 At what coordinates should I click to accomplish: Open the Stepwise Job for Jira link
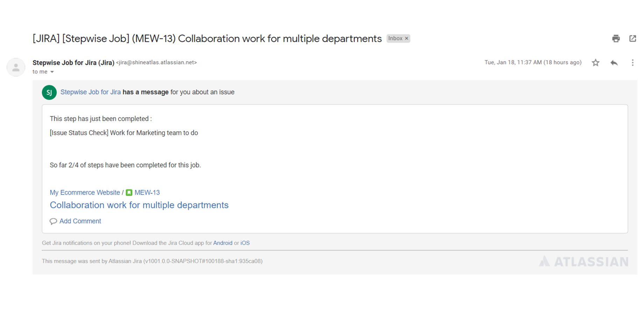pyautogui.click(x=90, y=92)
